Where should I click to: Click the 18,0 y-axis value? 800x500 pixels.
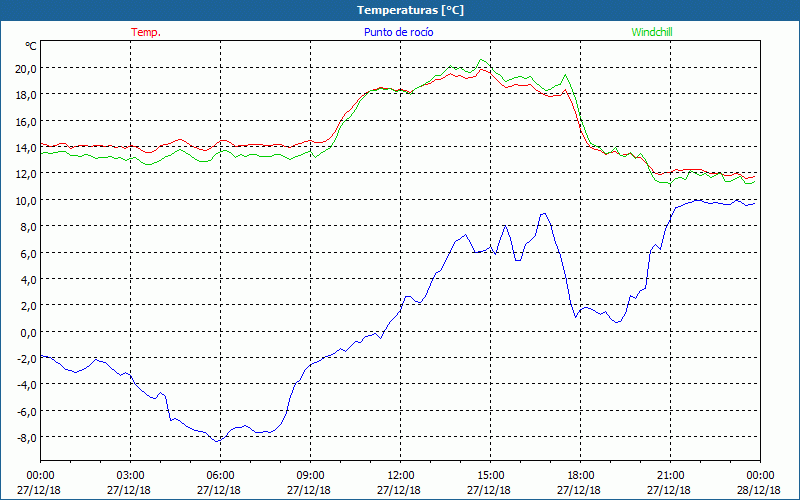26,95
